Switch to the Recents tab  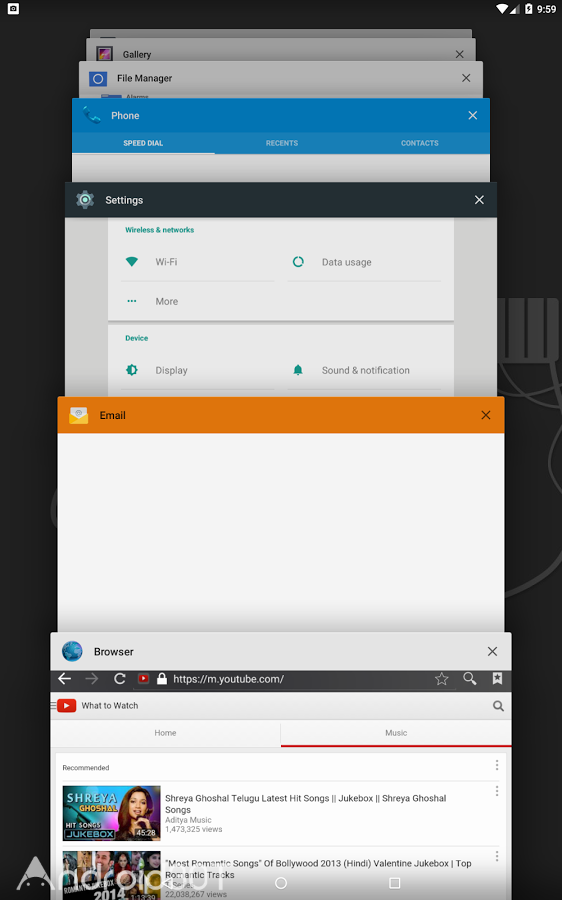pyautogui.click(x=282, y=143)
